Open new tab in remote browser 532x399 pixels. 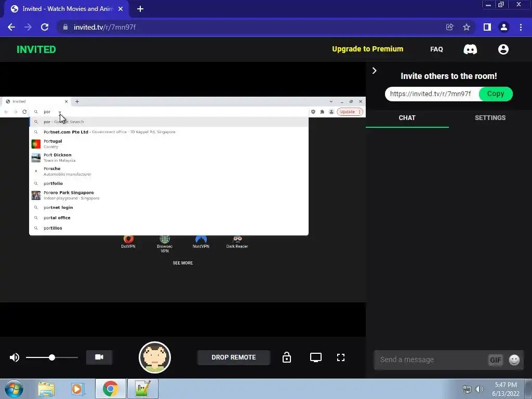click(77, 101)
